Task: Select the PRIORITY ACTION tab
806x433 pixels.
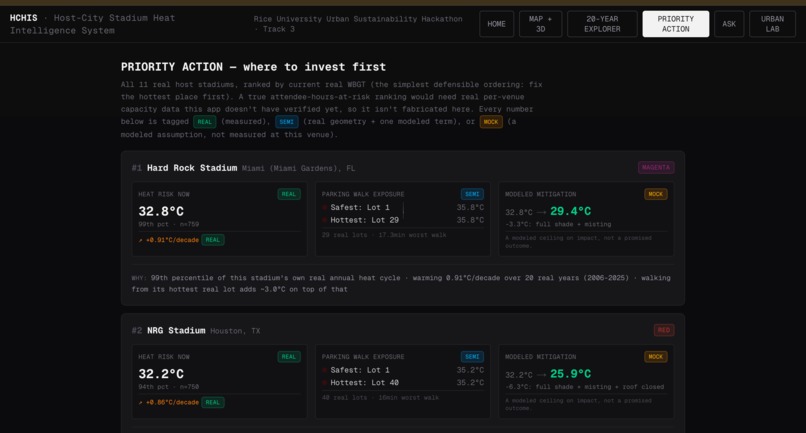Action: [x=675, y=24]
